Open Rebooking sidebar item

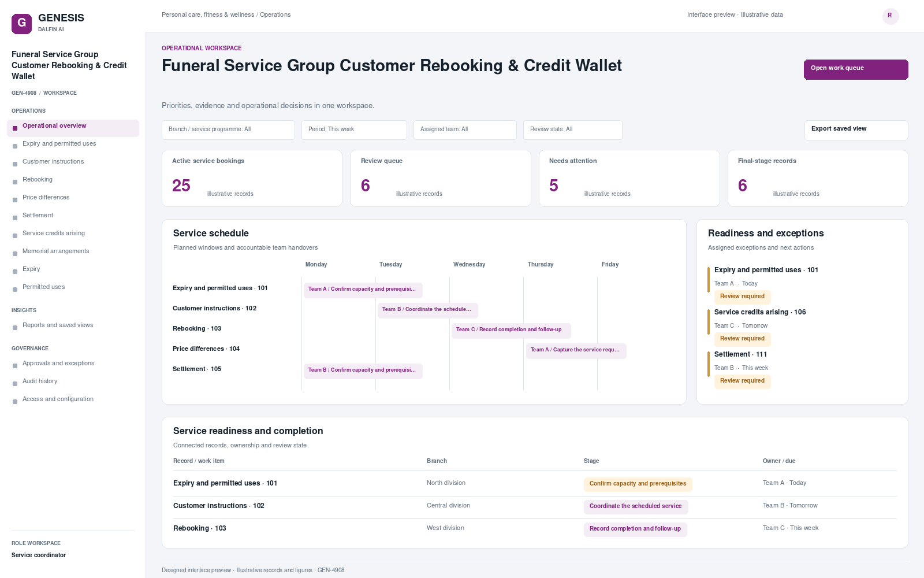pyautogui.click(x=73, y=180)
